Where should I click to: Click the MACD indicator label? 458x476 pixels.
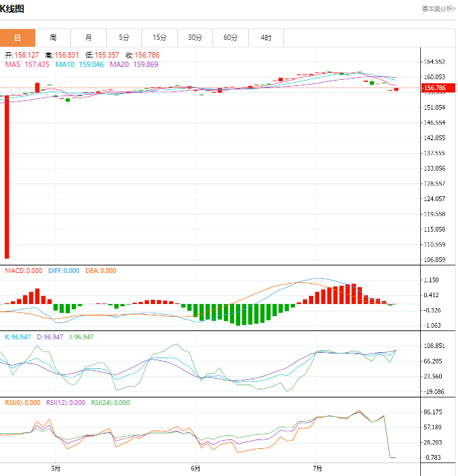(x=22, y=271)
